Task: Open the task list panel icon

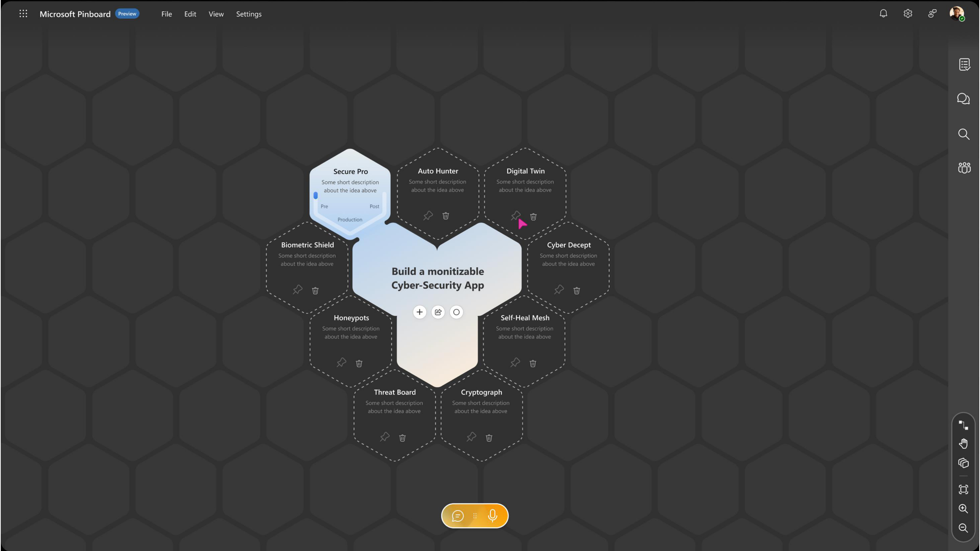Action: [964, 65]
